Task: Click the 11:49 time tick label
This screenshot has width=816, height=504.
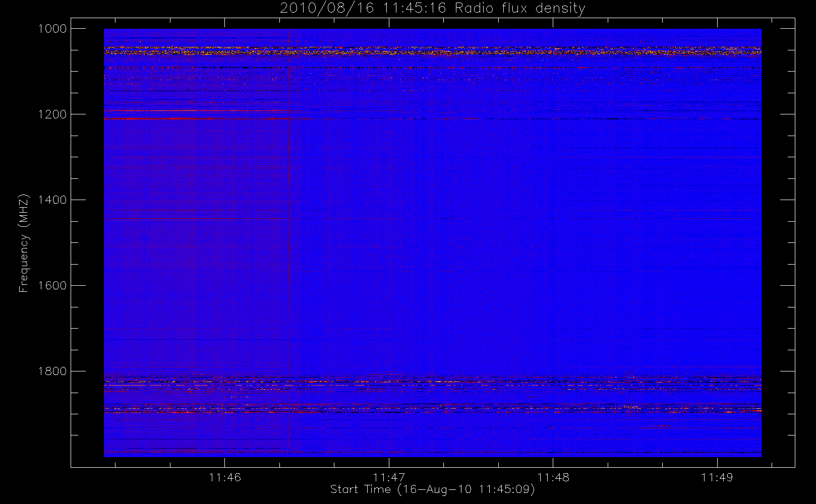Action: (x=717, y=477)
